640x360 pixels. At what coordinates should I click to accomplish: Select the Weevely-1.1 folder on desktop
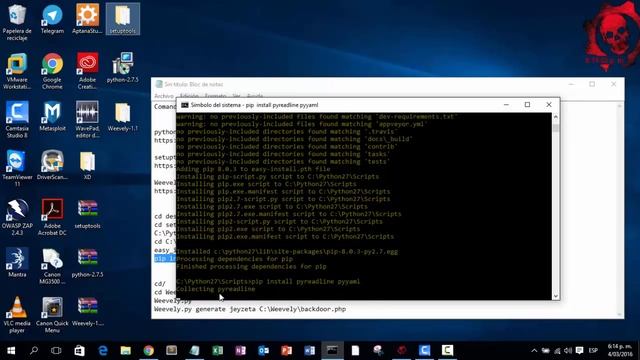coord(122,116)
